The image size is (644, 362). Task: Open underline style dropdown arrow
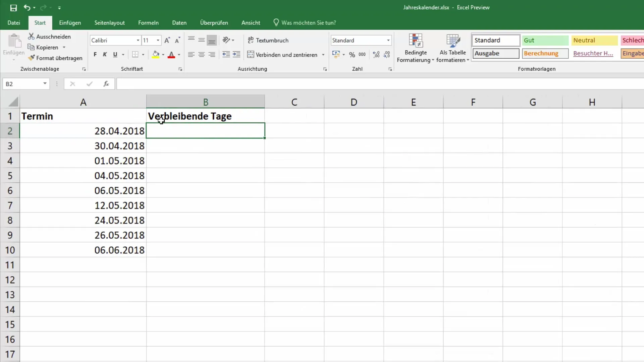coord(123,55)
